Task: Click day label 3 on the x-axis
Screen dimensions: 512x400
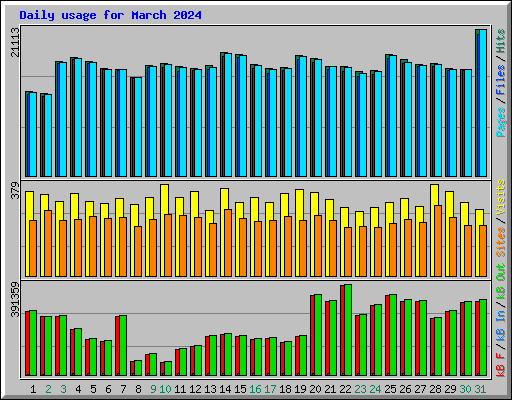Action: 63,389
